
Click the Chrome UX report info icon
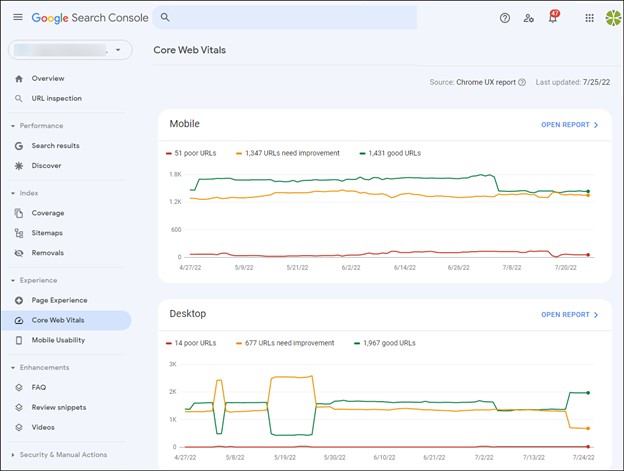522,82
